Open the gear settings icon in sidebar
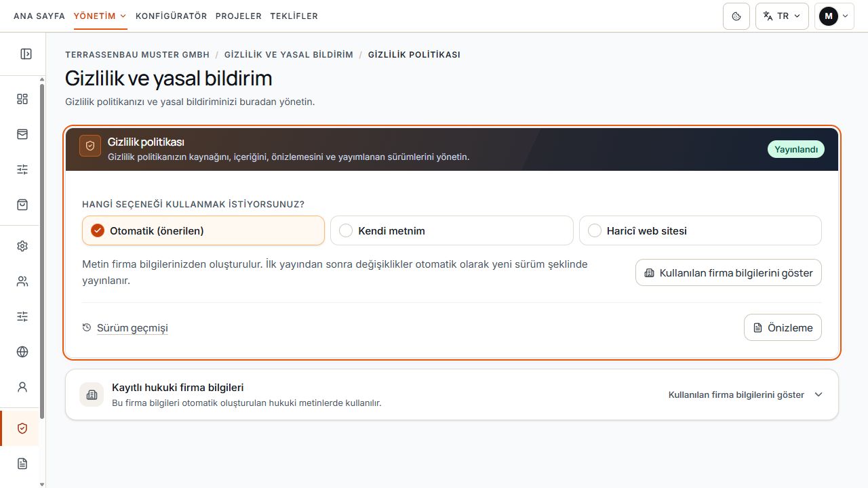Screen dimensions: 868x488 [22, 246]
